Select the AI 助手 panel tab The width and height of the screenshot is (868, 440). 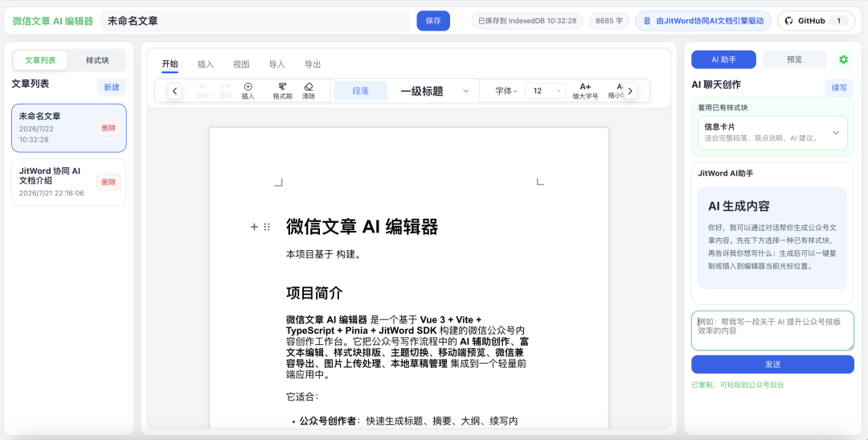(x=723, y=60)
